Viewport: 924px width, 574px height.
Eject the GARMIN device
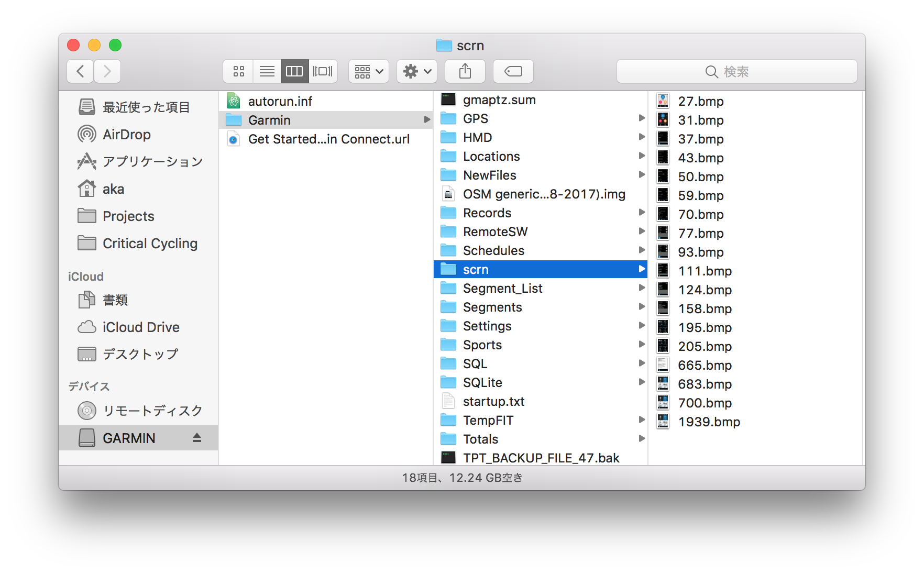(x=197, y=438)
